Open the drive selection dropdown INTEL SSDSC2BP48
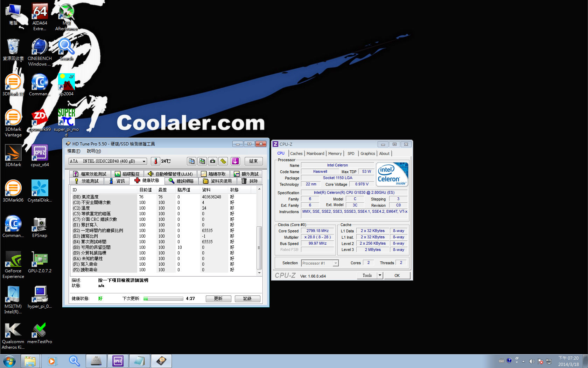This screenshot has width=588, height=368. click(108, 161)
